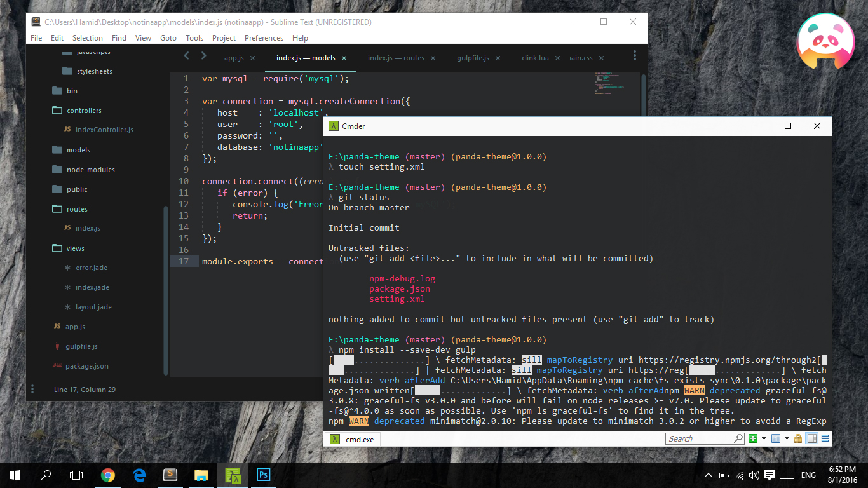Open the Find menu

click(119, 38)
